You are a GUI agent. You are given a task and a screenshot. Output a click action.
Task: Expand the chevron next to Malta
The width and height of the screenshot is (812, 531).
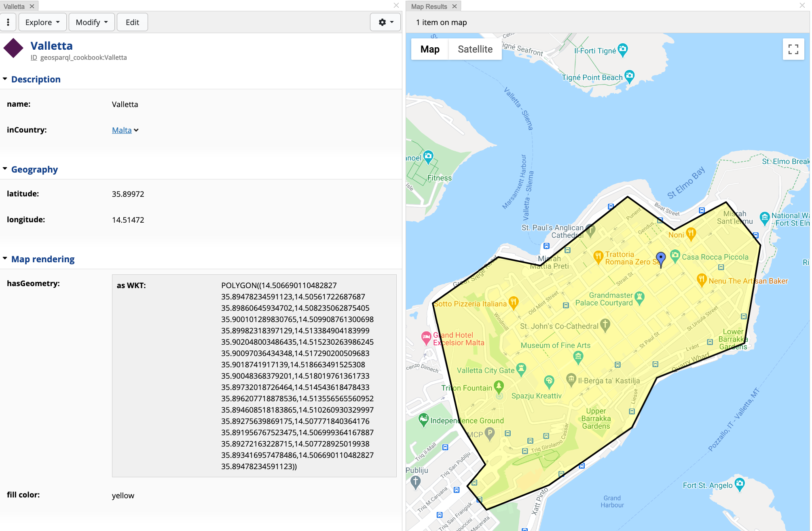click(x=136, y=130)
